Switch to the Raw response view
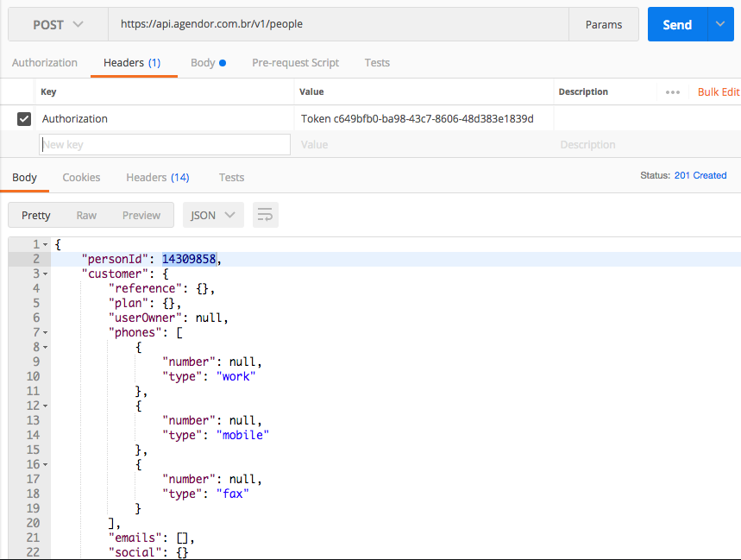 (86, 216)
